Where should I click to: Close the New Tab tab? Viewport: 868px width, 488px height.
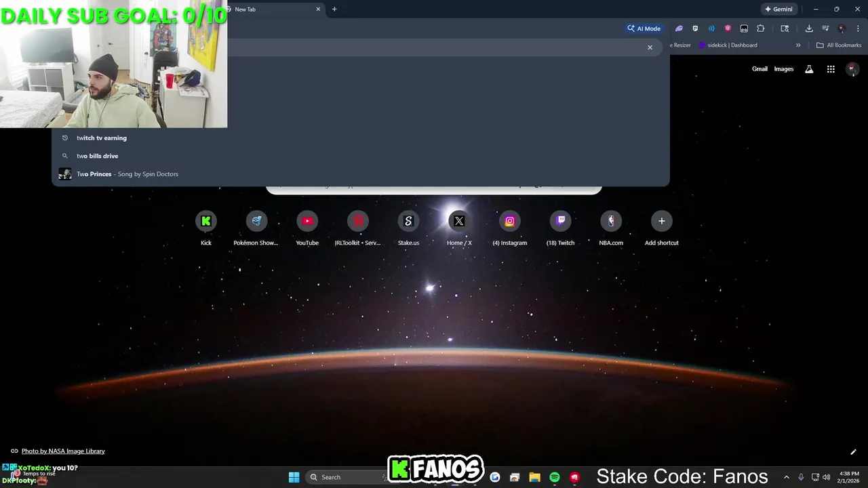pyautogui.click(x=318, y=9)
